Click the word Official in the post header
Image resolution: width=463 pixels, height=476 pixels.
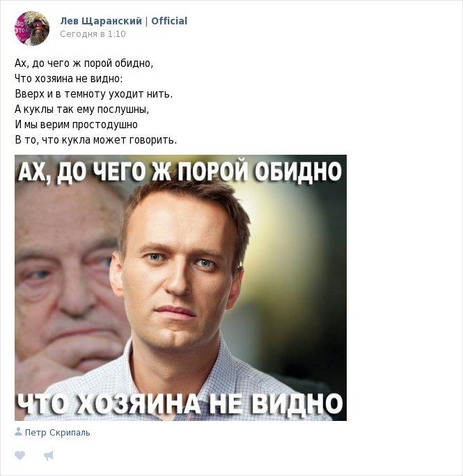click(x=169, y=21)
